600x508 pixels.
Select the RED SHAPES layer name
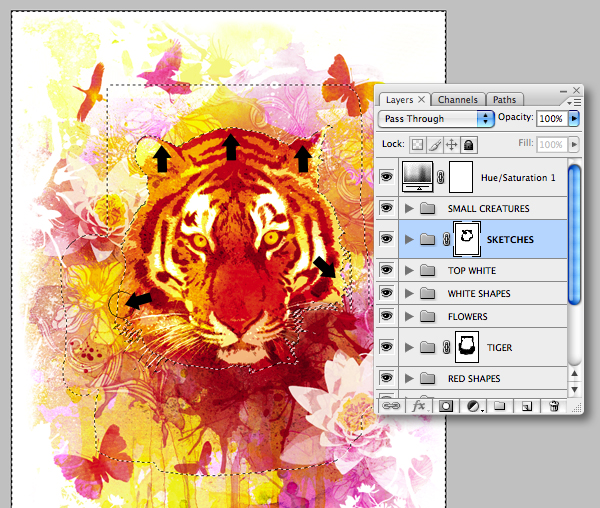click(x=474, y=378)
